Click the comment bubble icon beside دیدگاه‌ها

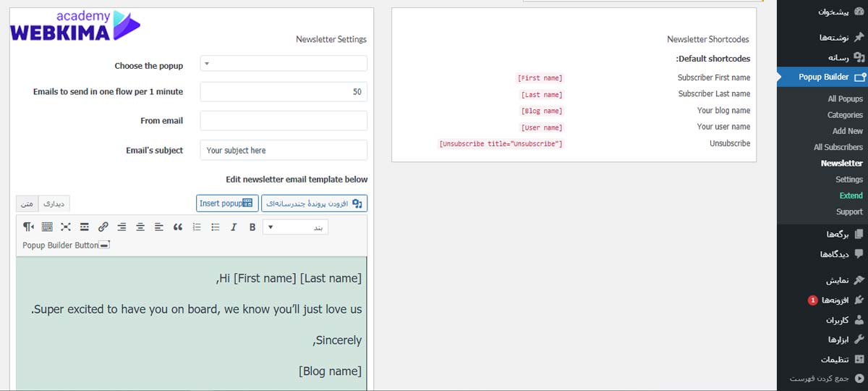pyautogui.click(x=859, y=254)
